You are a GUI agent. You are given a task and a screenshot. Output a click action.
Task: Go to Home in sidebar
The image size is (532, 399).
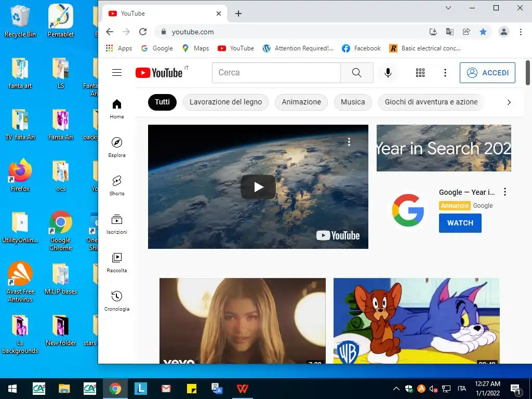[x=117, y=109]
